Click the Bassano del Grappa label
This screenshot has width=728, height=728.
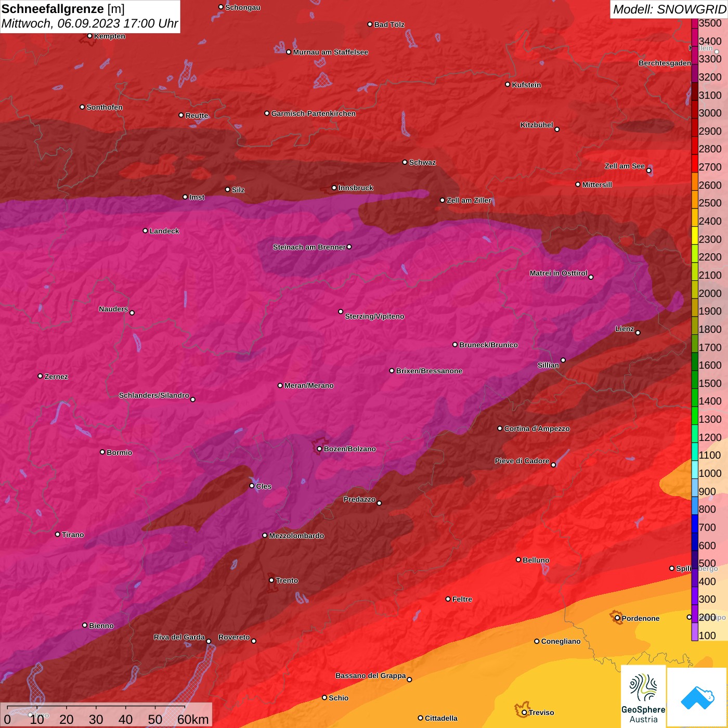[370, 675]
